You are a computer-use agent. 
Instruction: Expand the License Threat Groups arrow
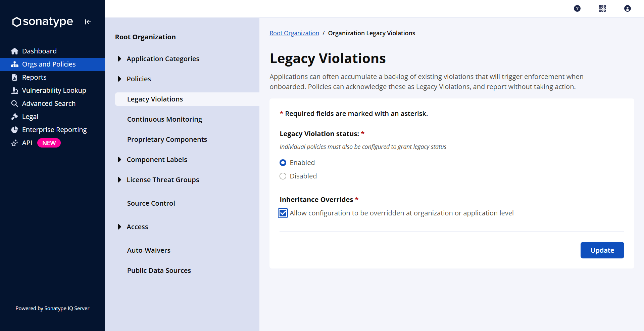point(119,180)
